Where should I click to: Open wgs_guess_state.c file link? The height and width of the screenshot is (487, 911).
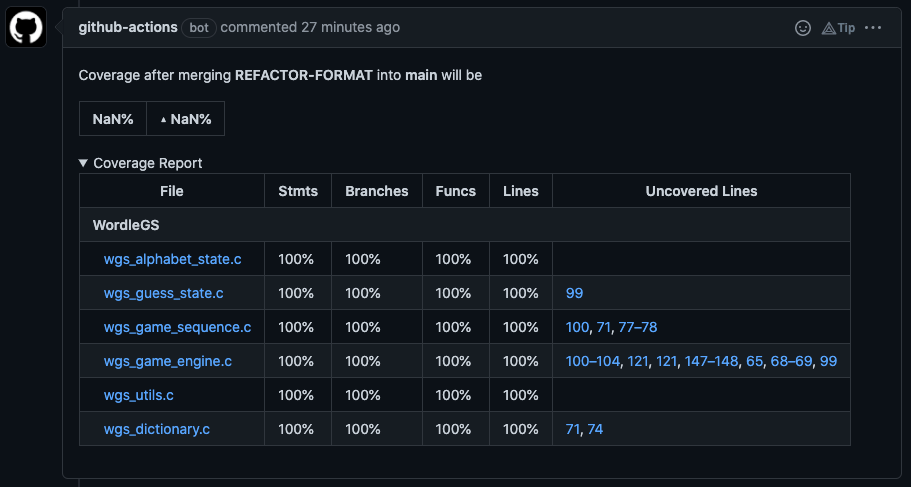(163, 293)
